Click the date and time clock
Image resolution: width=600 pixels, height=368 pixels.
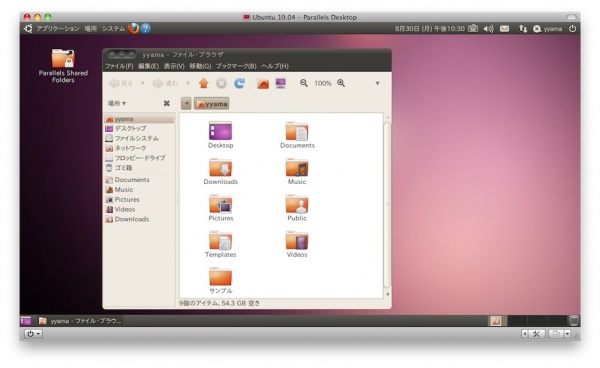(430, 29)
